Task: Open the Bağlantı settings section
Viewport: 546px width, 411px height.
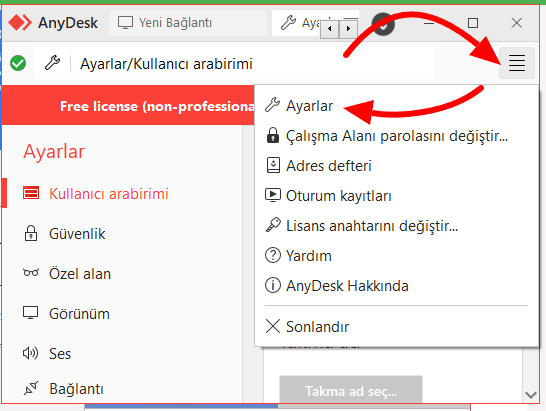Action: coord(122,389)
